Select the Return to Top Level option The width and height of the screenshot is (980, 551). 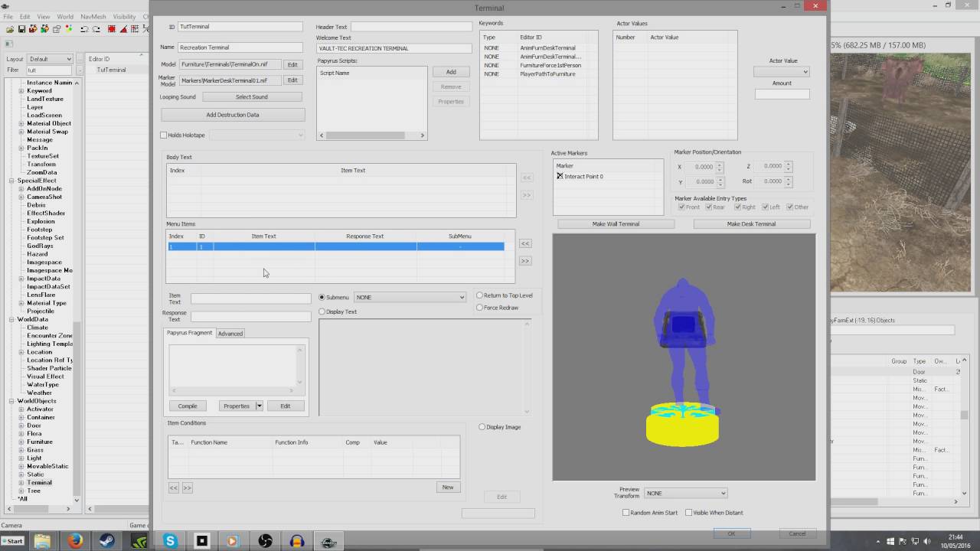[x=480, y=295]
